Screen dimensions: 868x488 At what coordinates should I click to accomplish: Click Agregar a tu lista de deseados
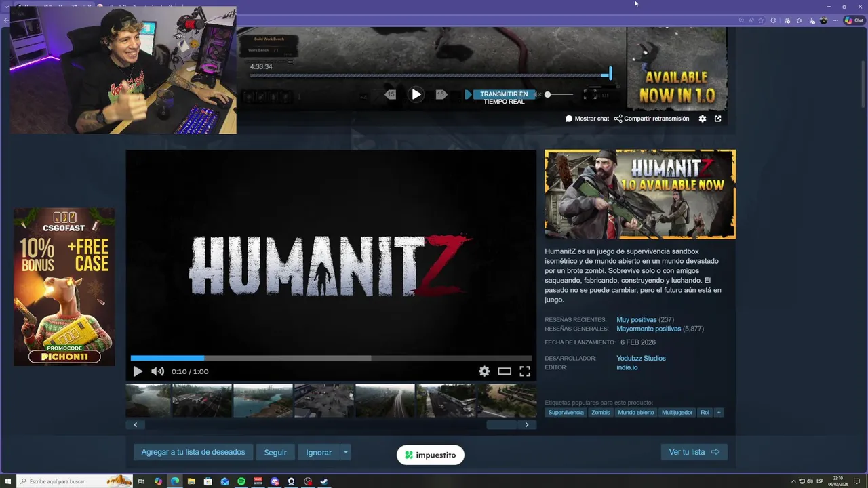coord(193,452)
